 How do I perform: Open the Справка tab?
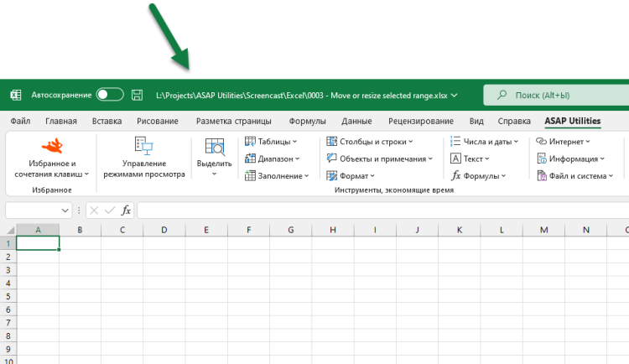tap(514, 121)
